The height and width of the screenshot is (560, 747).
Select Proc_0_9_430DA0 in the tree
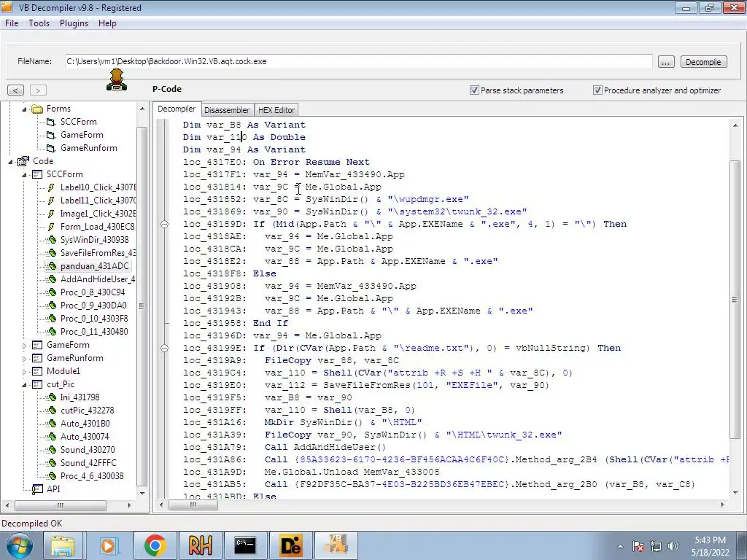(93, 306)
